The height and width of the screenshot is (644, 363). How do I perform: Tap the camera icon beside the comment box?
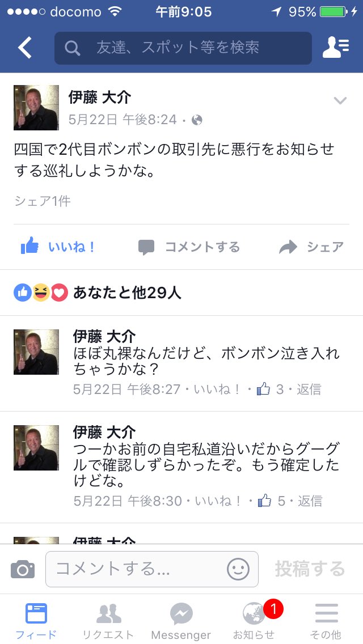tap(23, 569)
